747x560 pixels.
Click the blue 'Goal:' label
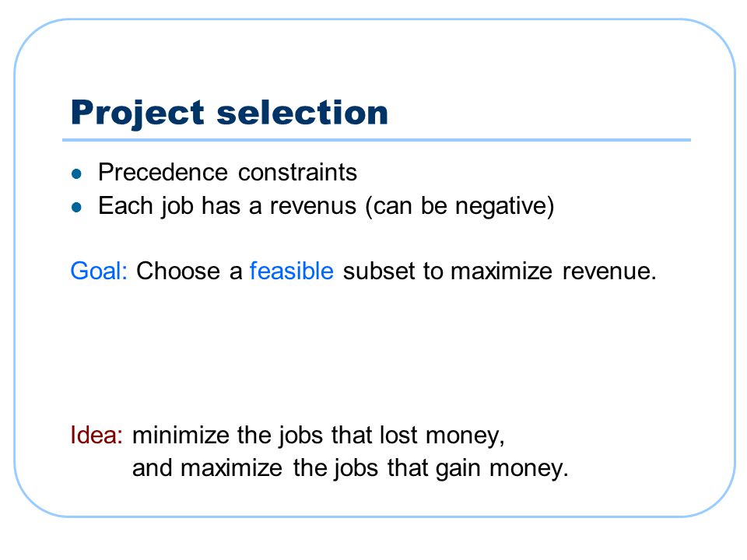(x=99, y=271)
